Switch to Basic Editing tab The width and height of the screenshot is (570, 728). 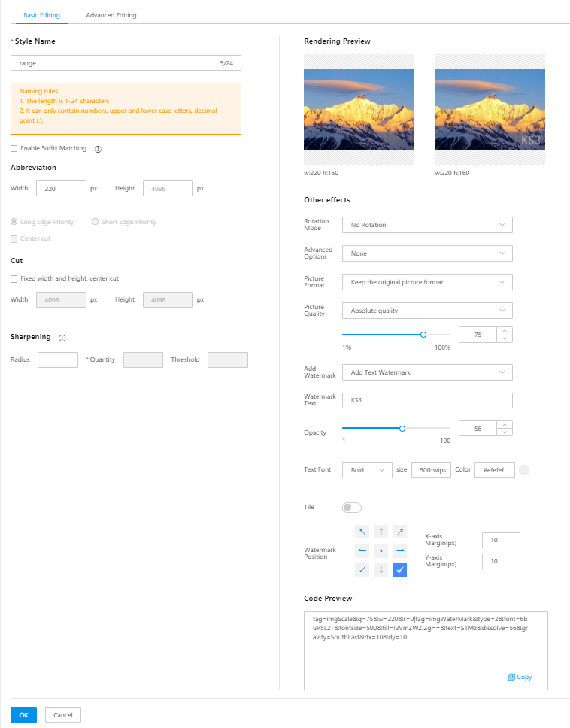point(42,15)
